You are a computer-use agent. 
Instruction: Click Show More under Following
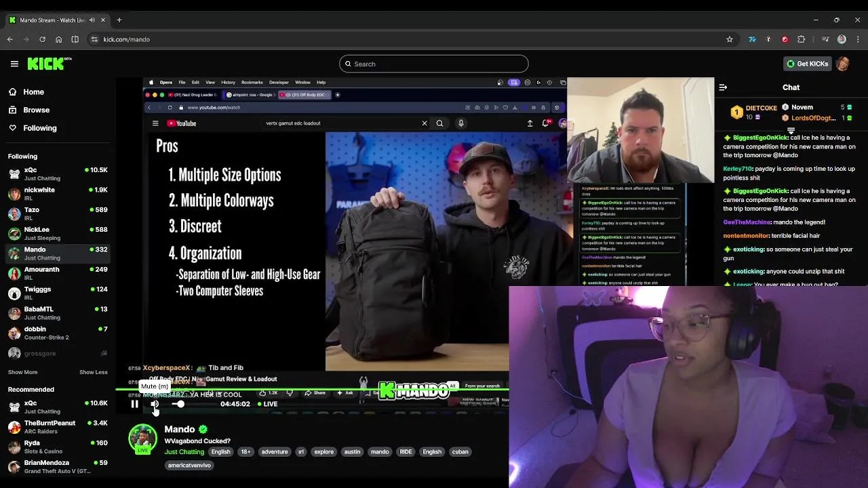(22, 372)
